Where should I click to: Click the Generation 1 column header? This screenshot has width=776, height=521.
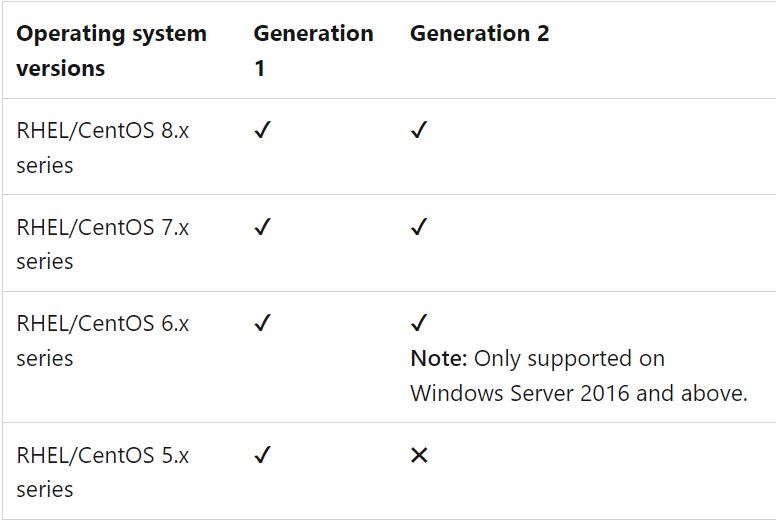(313, 50)
